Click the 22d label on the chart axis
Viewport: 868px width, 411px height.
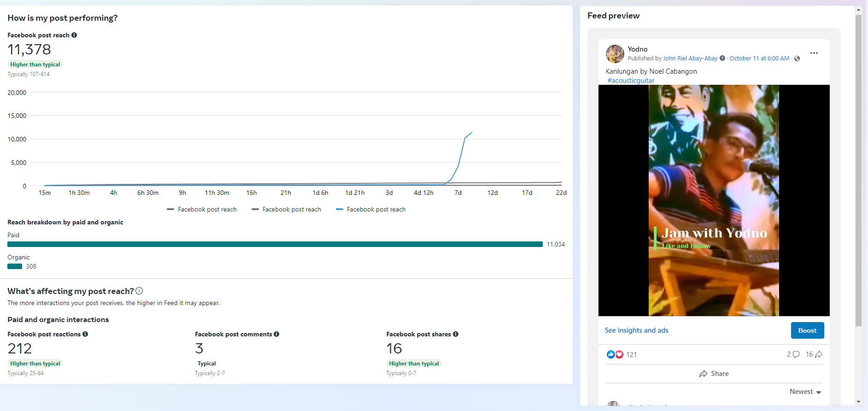click(x=561, y=193)
